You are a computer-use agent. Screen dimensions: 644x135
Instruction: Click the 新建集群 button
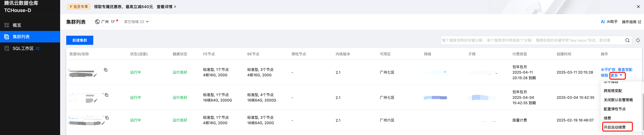pos(80,40)
